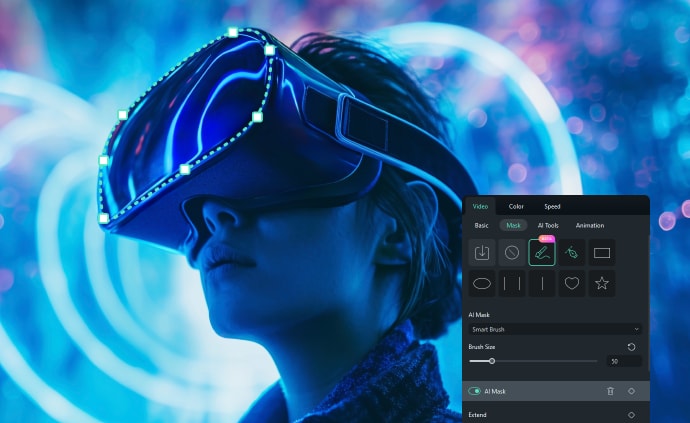Choose the Star mask shape
This screenshot has width=690, height=423.
(602, 283)
